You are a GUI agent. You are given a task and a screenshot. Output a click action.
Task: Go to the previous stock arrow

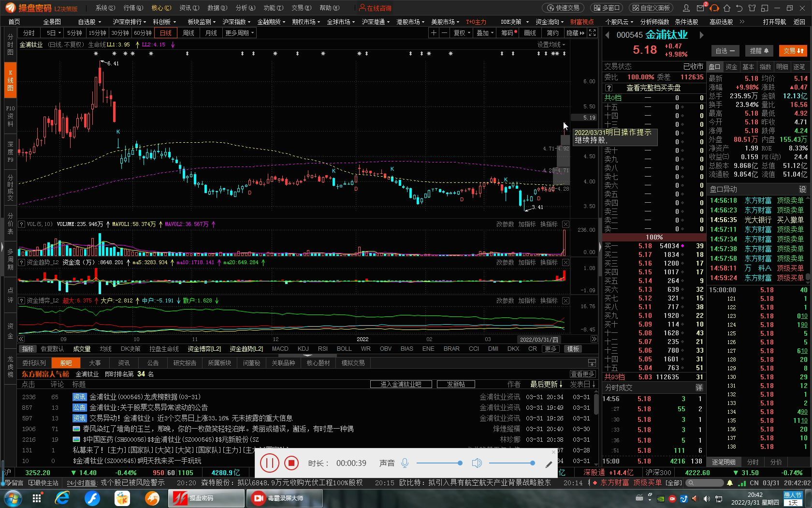pyautogui.click(x=607, y=35)
